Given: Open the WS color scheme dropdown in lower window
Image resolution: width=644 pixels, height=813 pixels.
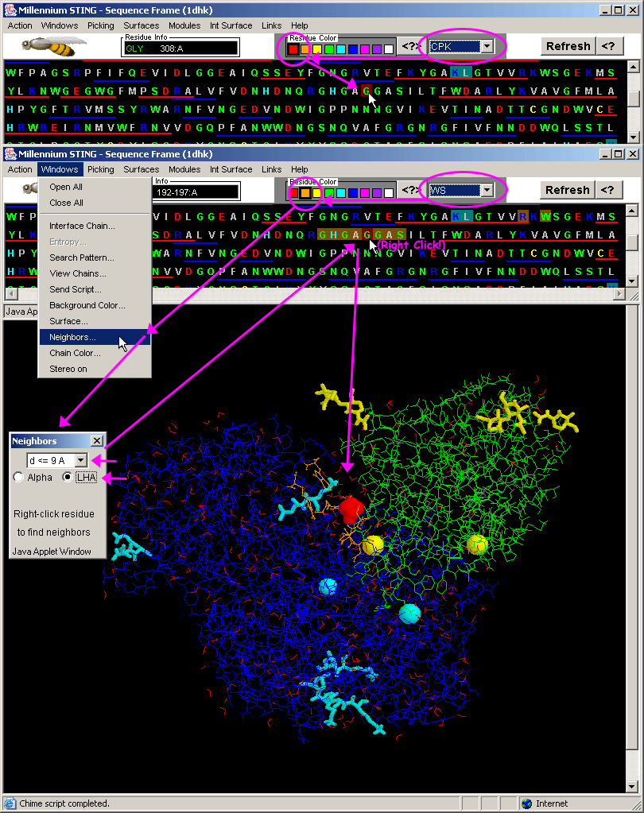Looking at the screenshot, I should pos(487,190).
